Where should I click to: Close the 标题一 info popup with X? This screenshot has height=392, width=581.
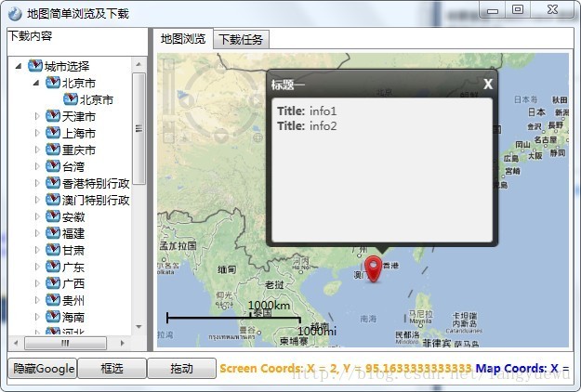pyautogui.click(x=488, y=84)
